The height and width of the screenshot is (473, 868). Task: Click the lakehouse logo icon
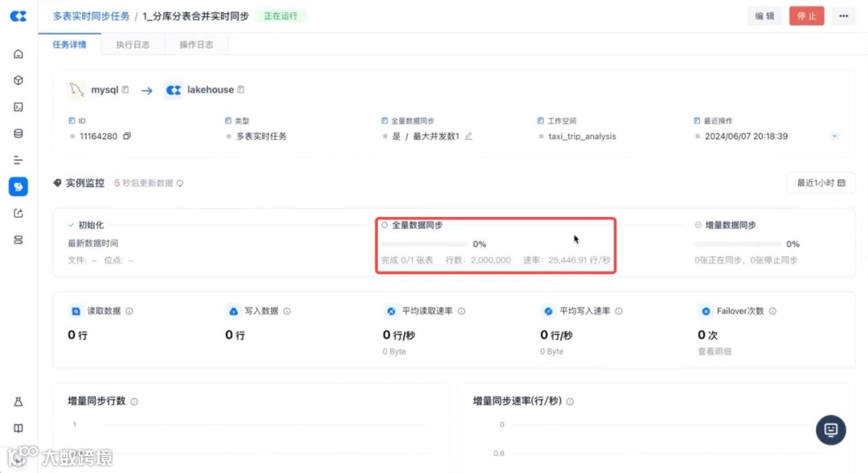coord(174,90)
